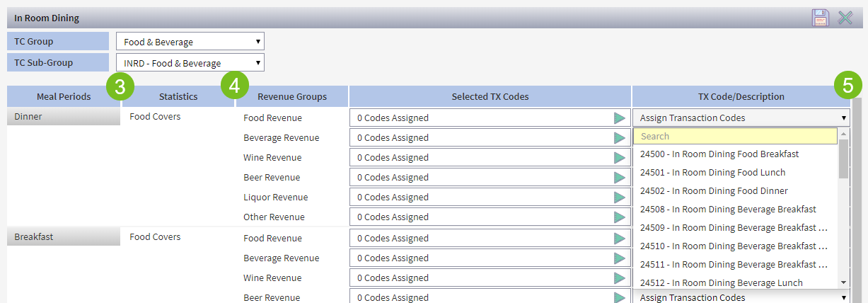Select the Breakfast meal period
This screenshot has width=868, height=303.
(x=63, y=238)
